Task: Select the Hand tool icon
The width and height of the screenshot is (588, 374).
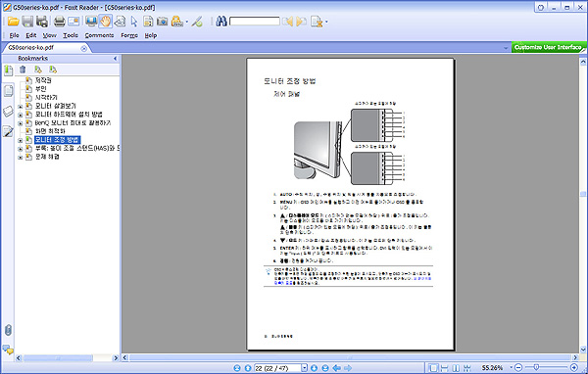Action: coord(106,22)
